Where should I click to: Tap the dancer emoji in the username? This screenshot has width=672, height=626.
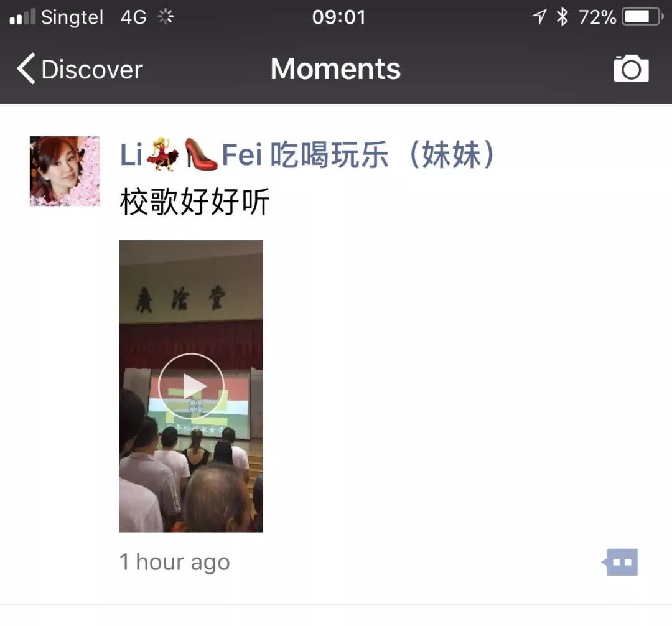(162, 154)
